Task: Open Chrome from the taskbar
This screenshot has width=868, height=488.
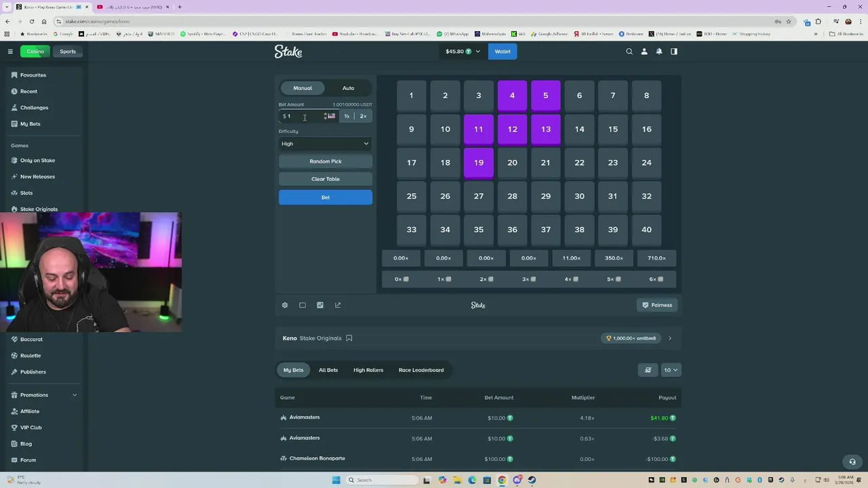Action: coord(502,481)
